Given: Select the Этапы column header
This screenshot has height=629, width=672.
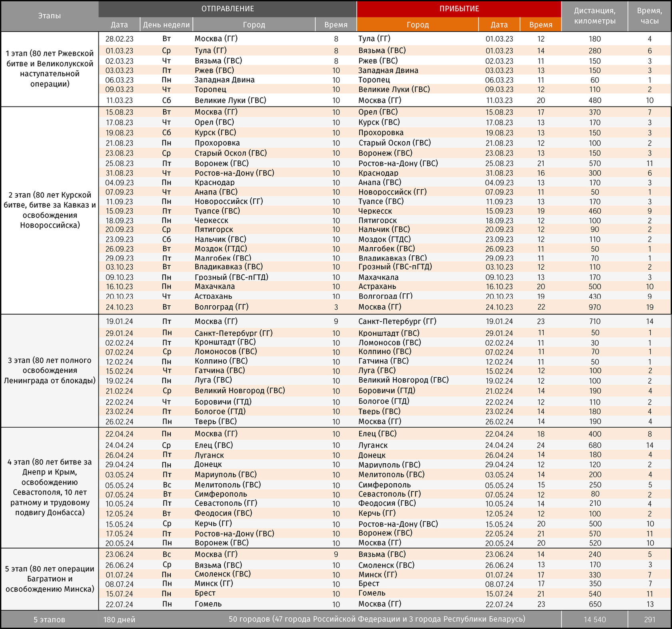Looking at the screenshot, I should (50, 16).
